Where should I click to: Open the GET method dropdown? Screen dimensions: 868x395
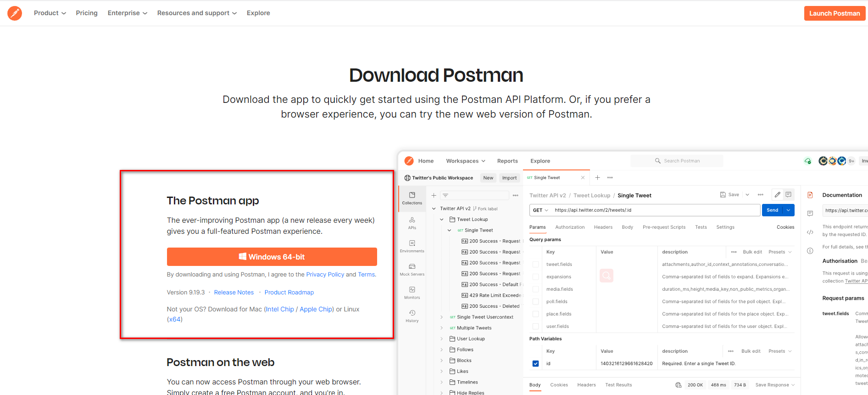[540, 210]
